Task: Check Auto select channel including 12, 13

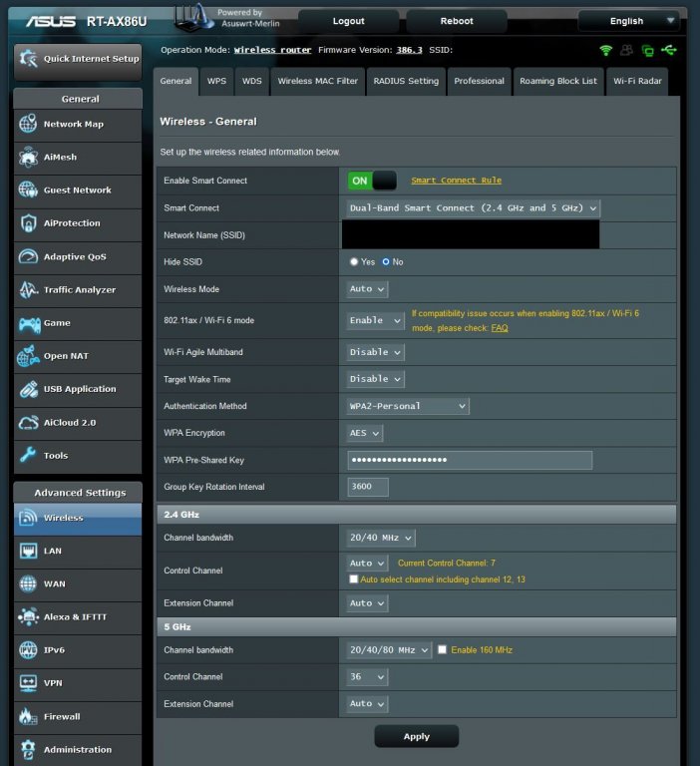Action: pos(354,578)
